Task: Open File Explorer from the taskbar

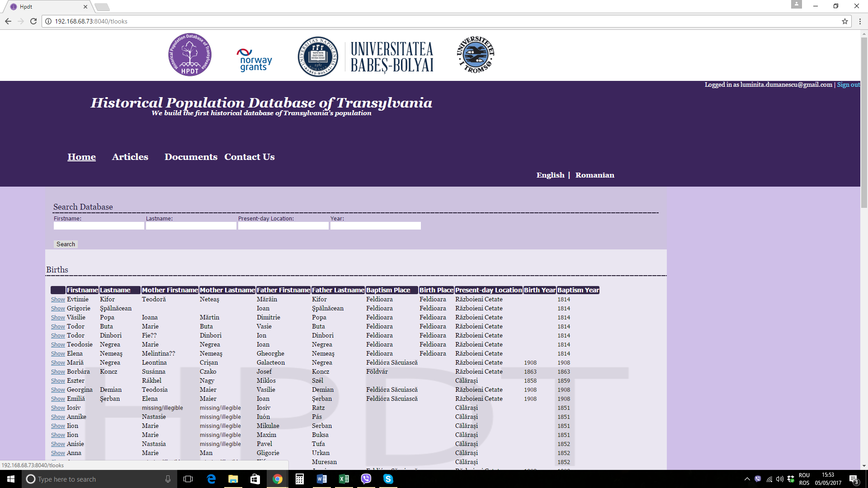Action: pos(233,479)
